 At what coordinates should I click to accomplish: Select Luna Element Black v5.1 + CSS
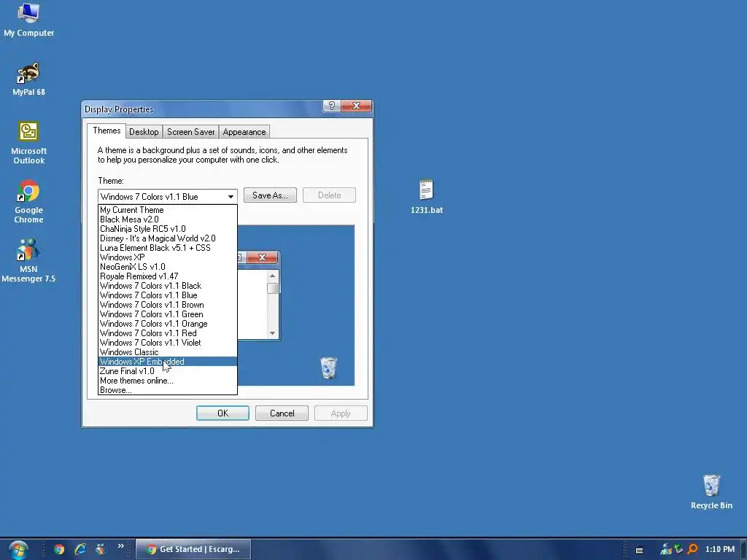(x=167, y=248)
